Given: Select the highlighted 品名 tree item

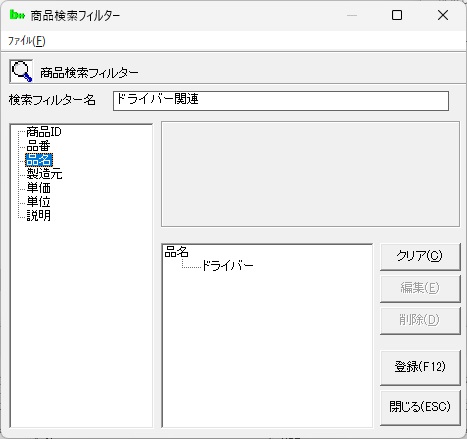Looking at the screenshot, I should pyautogui.click(x=39, y=160).
